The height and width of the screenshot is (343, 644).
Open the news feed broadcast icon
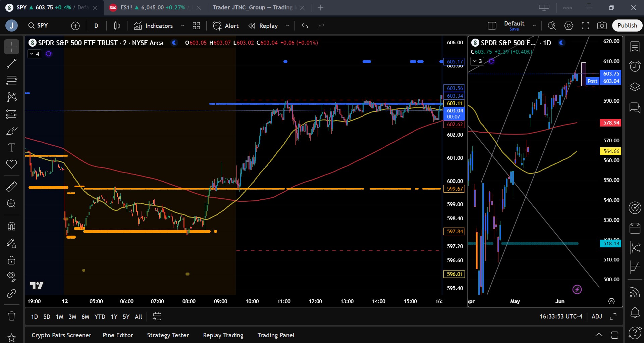[x=635, y=292]
